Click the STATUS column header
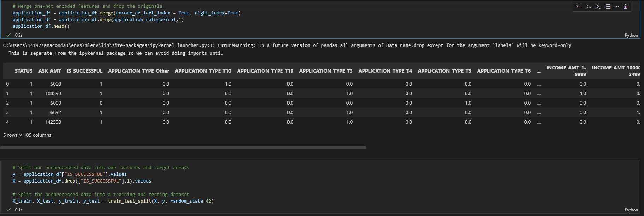Viewport: 644px width, 216px height. pos(24,71)
